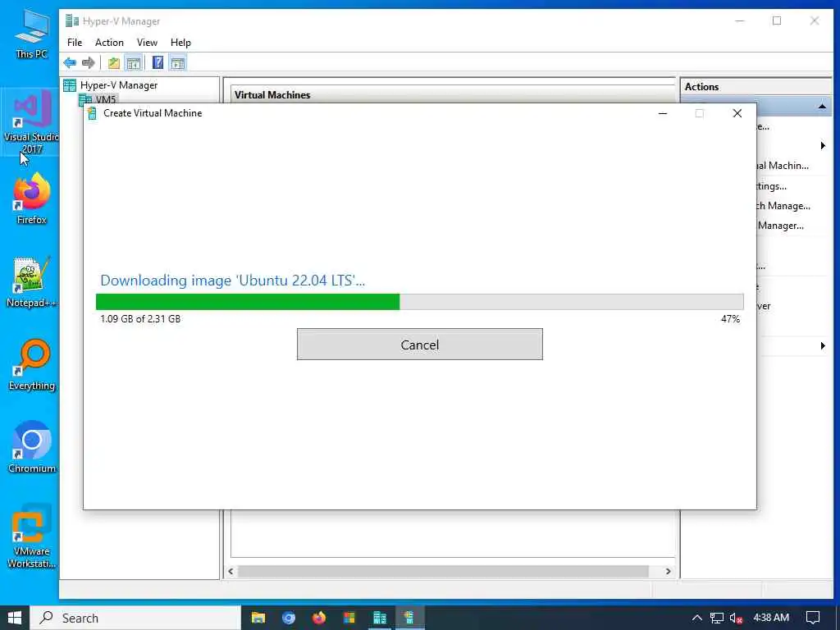
Task: Open the notification center icon
Action: pos(813,618)
